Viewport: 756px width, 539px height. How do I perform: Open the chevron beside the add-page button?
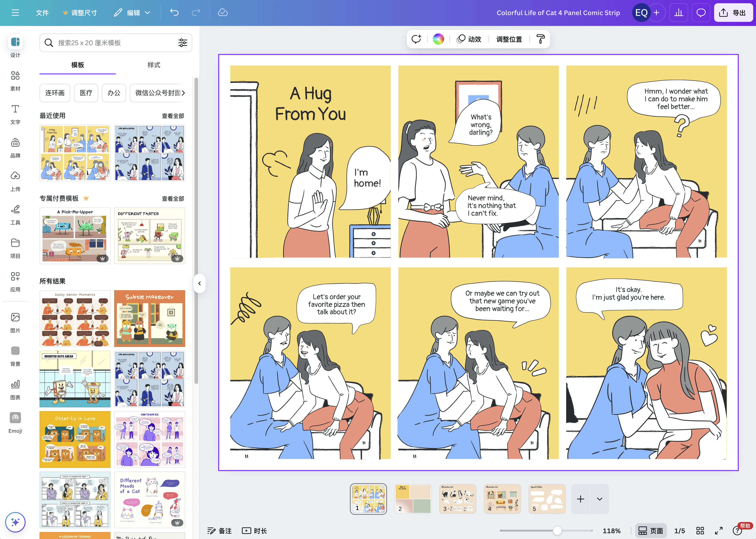pyautogui.click(x=600, y=499)
